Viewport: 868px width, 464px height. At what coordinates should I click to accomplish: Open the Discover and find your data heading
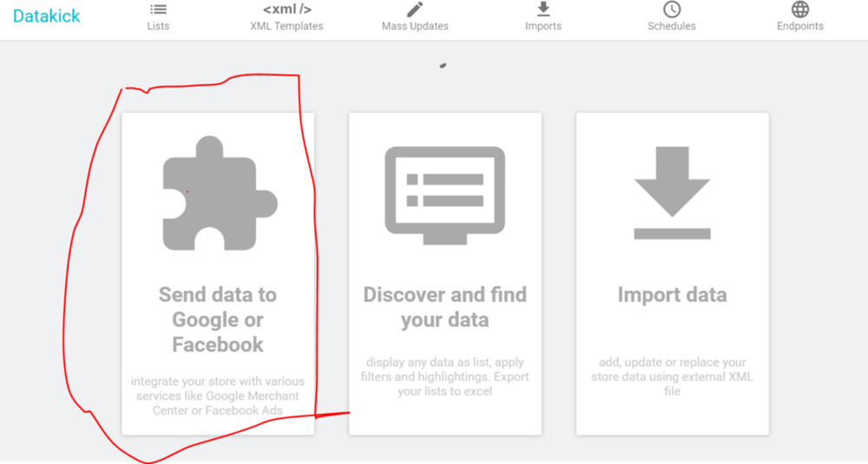pos(445,307)
